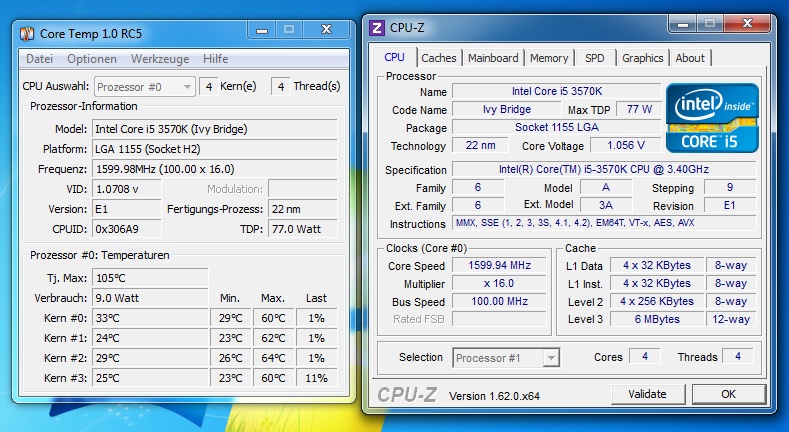789x432 pixels.
Task: Click the Bus Speed value 100.00 MHz
Action: (499, 302)
